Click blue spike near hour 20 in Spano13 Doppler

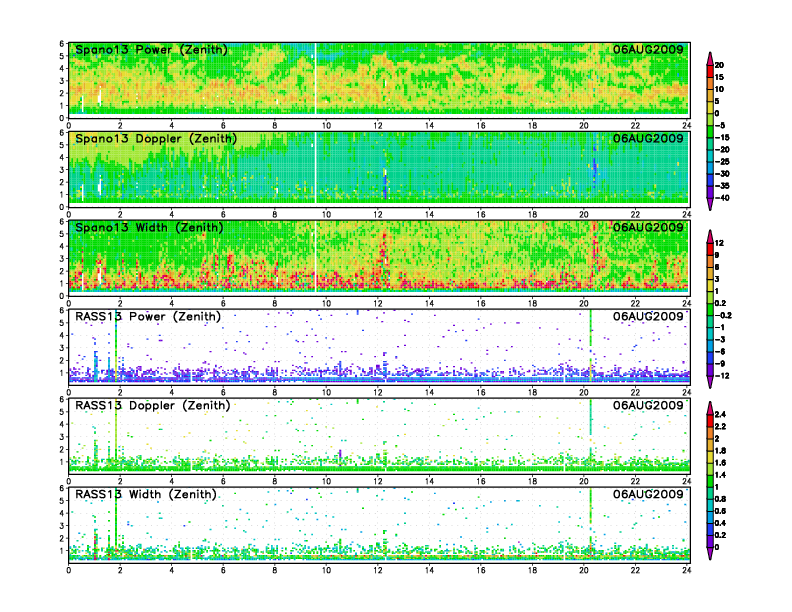(x=595, y=169)
